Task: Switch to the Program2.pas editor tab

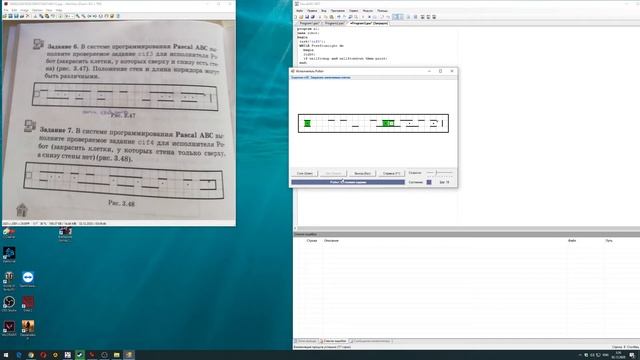Action: pyautogui.click(x=335, y=23)
